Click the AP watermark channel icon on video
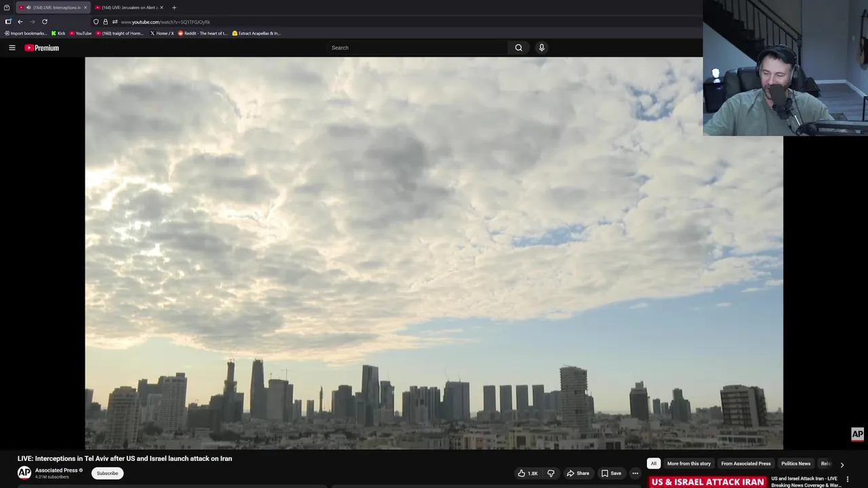The height and width of the screenshot is (488, 868). [858, 434]
